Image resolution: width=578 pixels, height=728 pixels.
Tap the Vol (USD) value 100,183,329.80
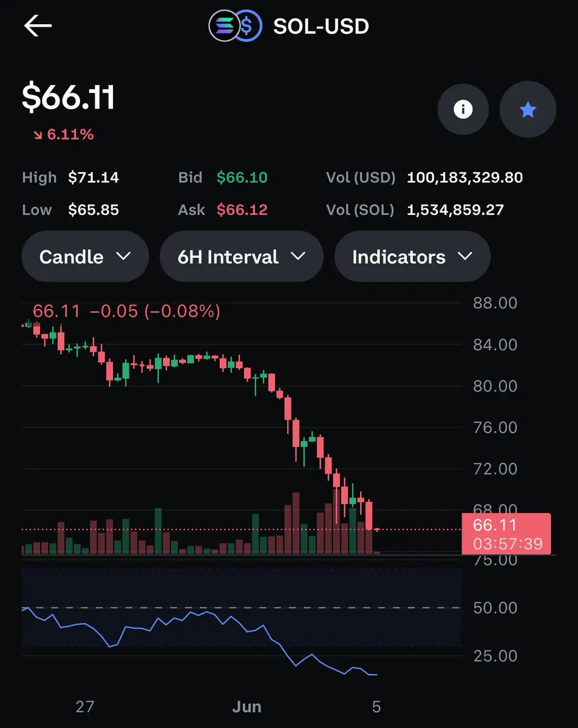click(x=464, y=178)
